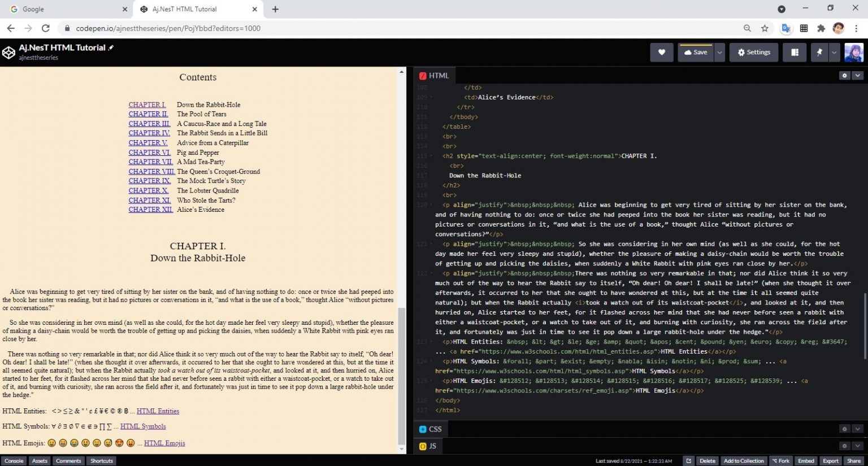Follow the CHAPTER VII. link

coord(150,162)
